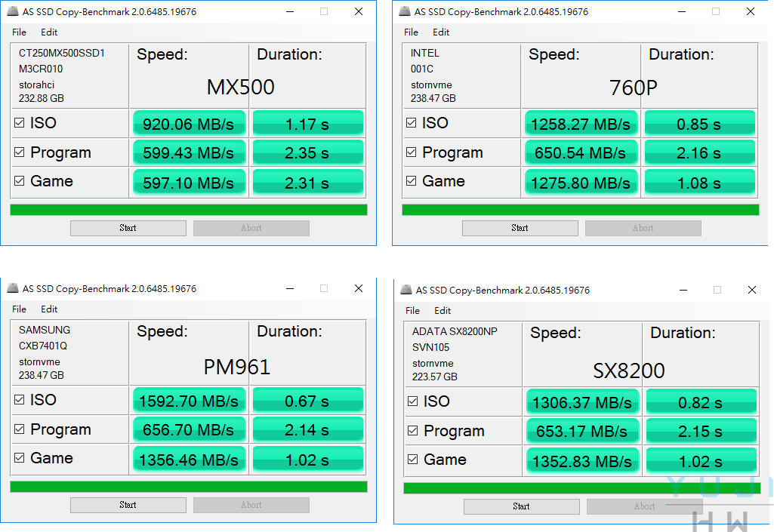
Task: Click the MX500 window title bar app icon
Action: [x=13, y=11]
